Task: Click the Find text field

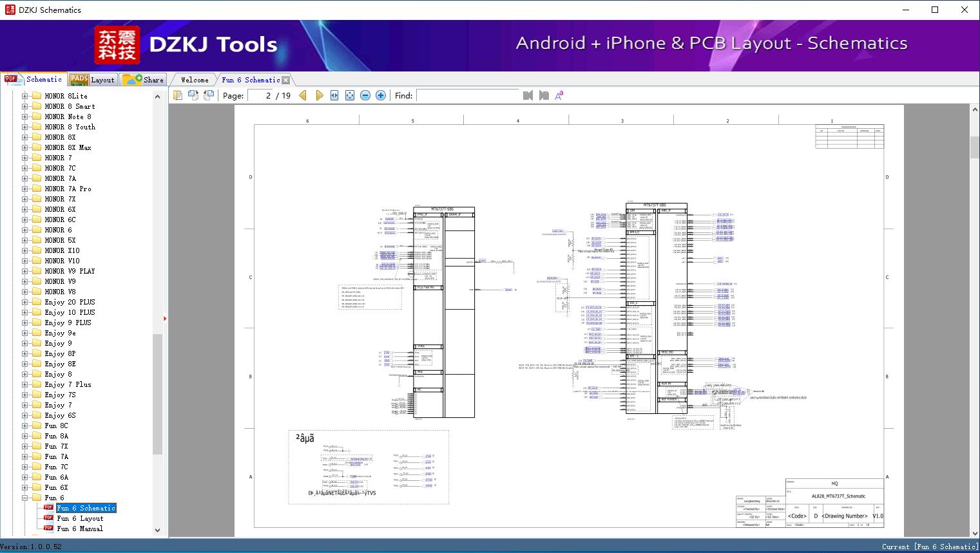Action: 467,95
